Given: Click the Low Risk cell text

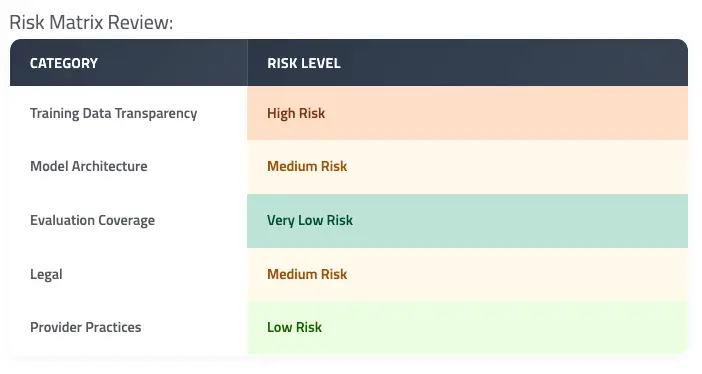Looking at the screenshot, I should click(295, 327).
